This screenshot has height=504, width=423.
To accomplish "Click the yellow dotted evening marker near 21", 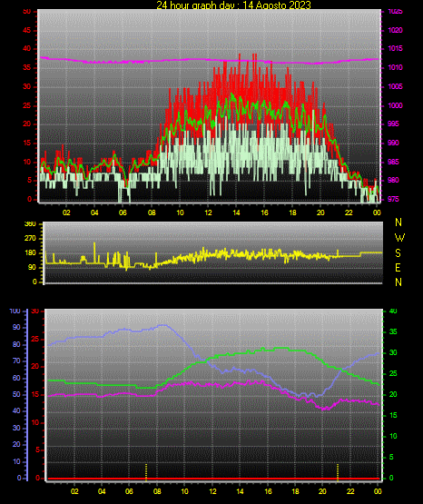I will pyautogui.click(x=338, y=472).
